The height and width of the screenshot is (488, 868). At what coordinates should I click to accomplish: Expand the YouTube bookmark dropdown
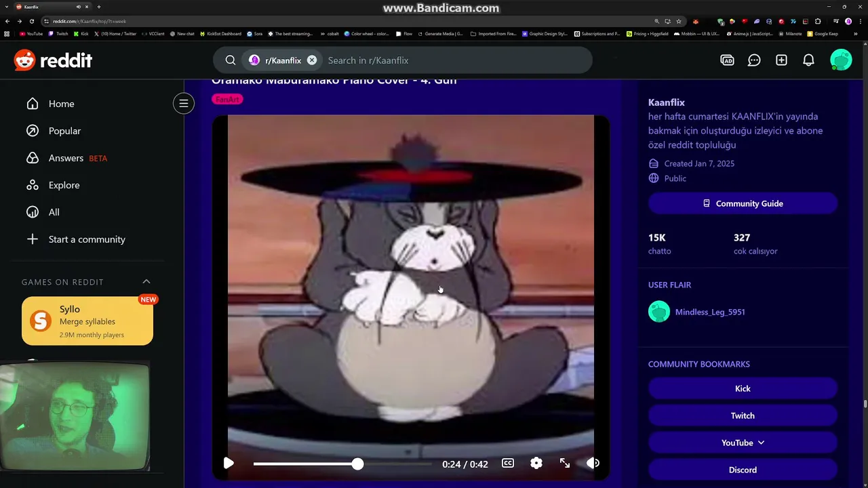click(743, 443)
